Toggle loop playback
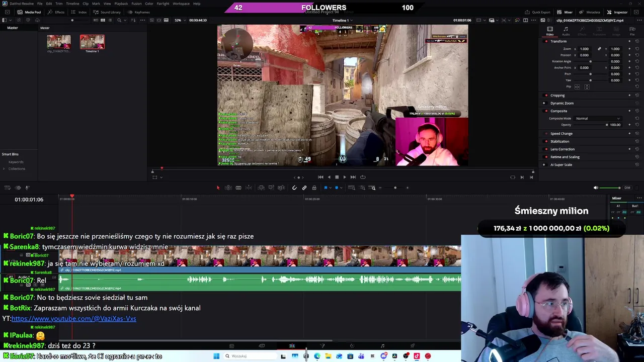This screenshot has width=644, height=362. point(363,177)
